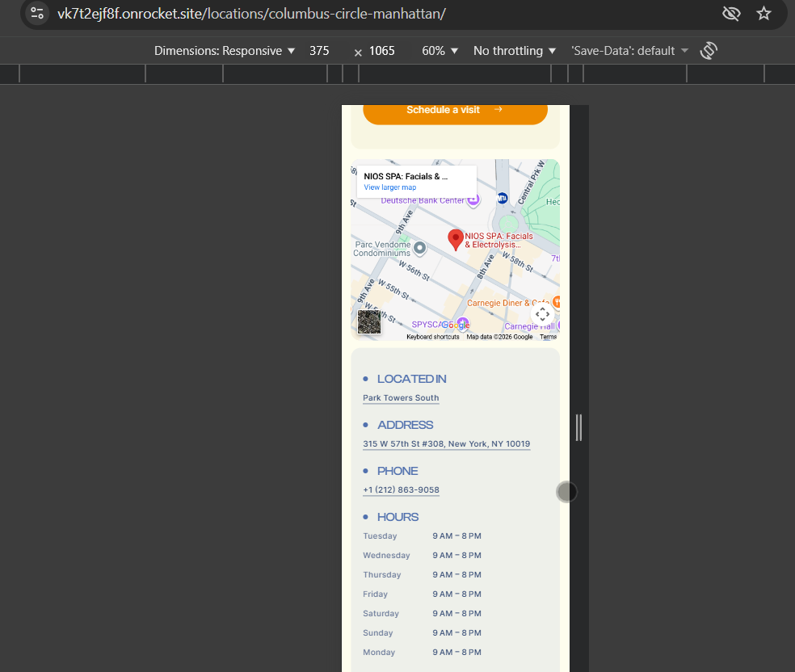Click the Carnegie Diner restaurant marker

(x=556, y=302)
